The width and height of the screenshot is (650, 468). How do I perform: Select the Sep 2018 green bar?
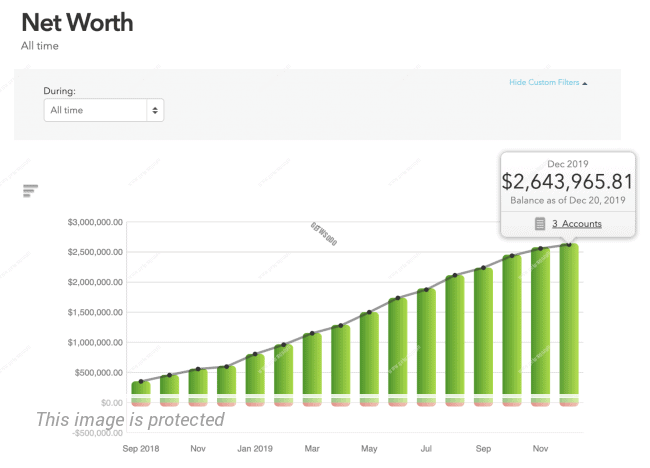click(x=141, y=388)
